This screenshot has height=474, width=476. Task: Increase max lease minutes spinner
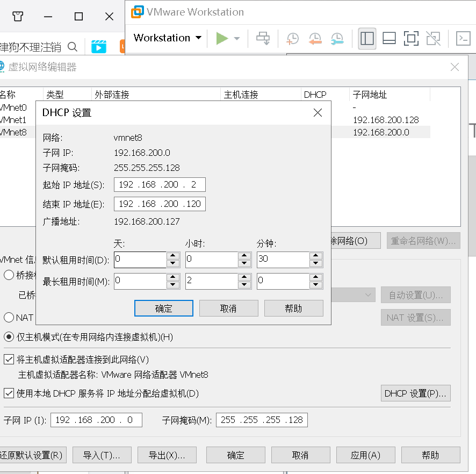click(316, 277)
